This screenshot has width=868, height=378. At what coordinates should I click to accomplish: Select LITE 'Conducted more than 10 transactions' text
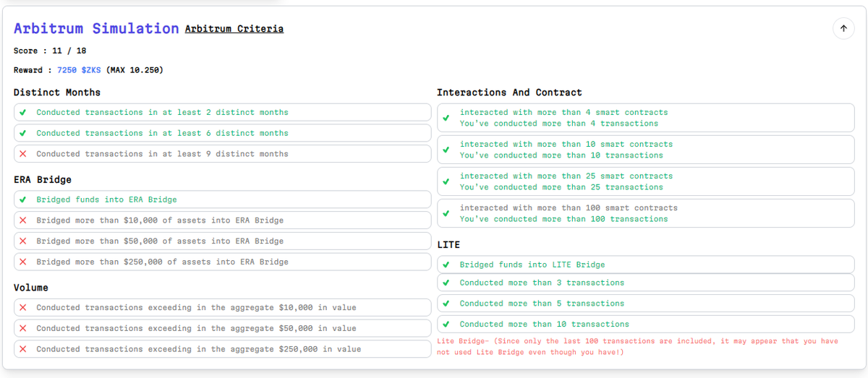coord(545,324)
